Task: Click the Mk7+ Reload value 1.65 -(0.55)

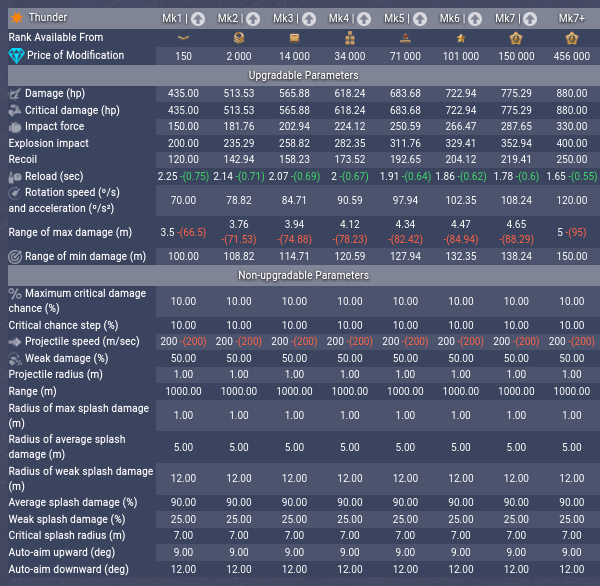Action: (572, 176)
